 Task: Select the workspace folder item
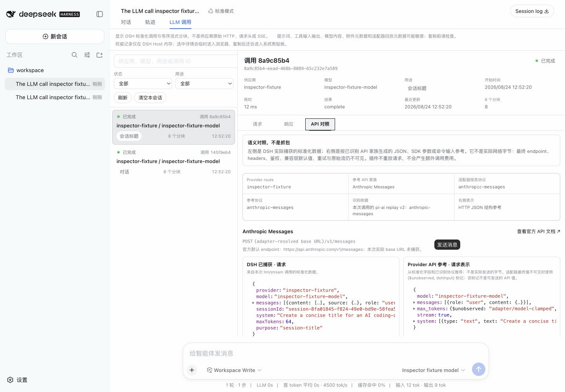[x=55, y=70]
